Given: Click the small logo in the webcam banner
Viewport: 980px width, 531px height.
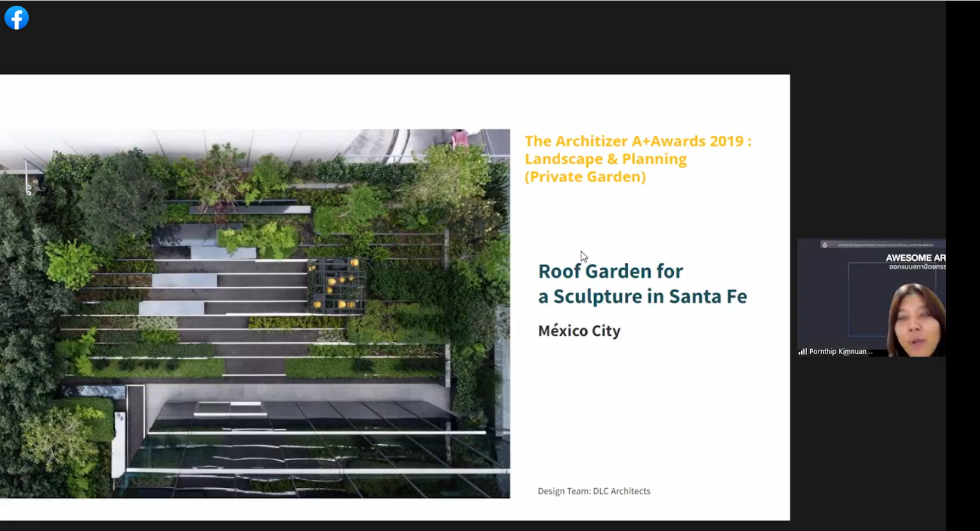Looking at the screenshot, I should [x=824, y=245].
